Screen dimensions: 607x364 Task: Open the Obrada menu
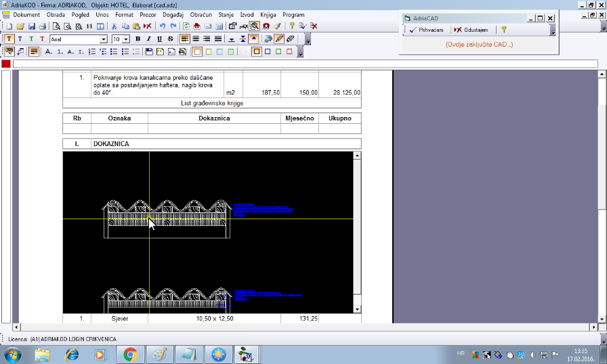pos(56,15)
